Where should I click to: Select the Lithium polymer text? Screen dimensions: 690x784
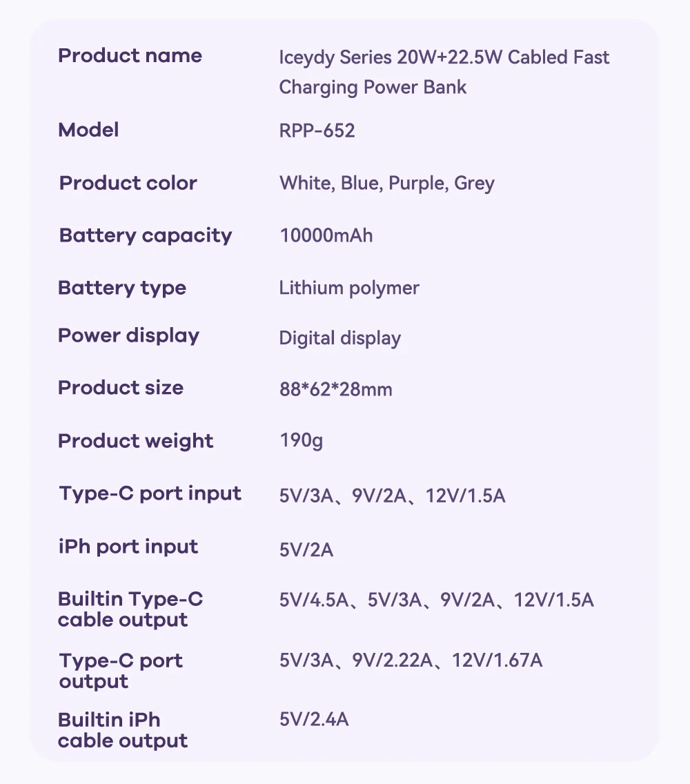tap(348, 288)
